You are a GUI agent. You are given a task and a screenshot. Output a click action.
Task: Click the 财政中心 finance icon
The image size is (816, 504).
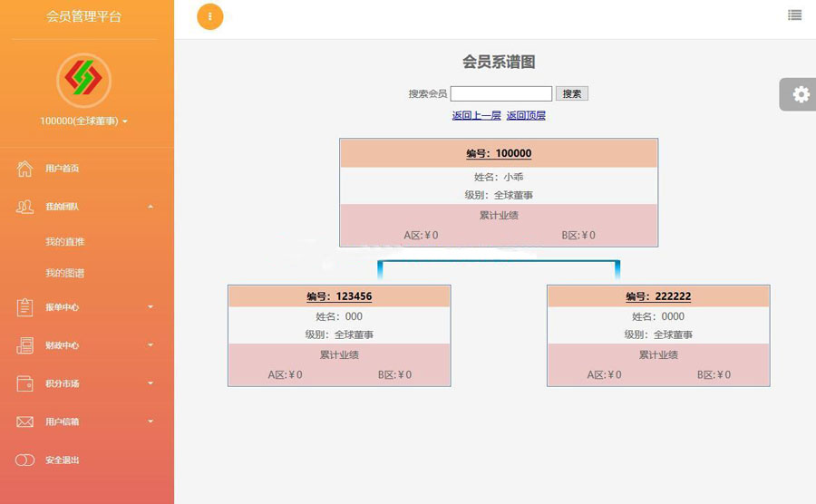24,345
